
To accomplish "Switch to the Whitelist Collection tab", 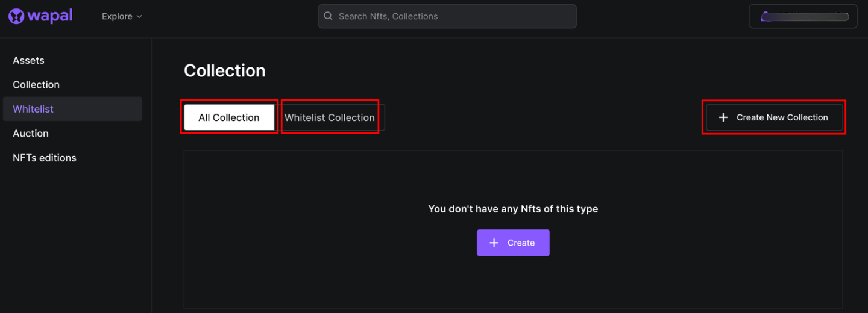I will pos(330,117).
